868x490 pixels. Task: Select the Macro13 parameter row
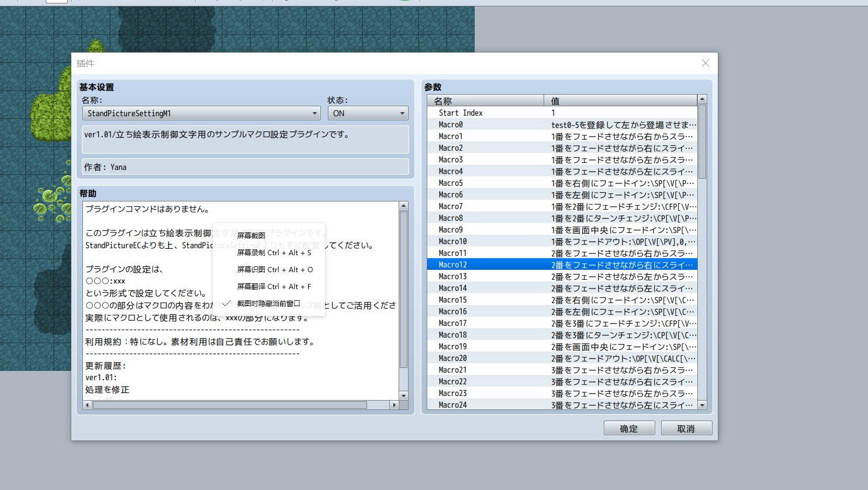(x=562, y=276)
